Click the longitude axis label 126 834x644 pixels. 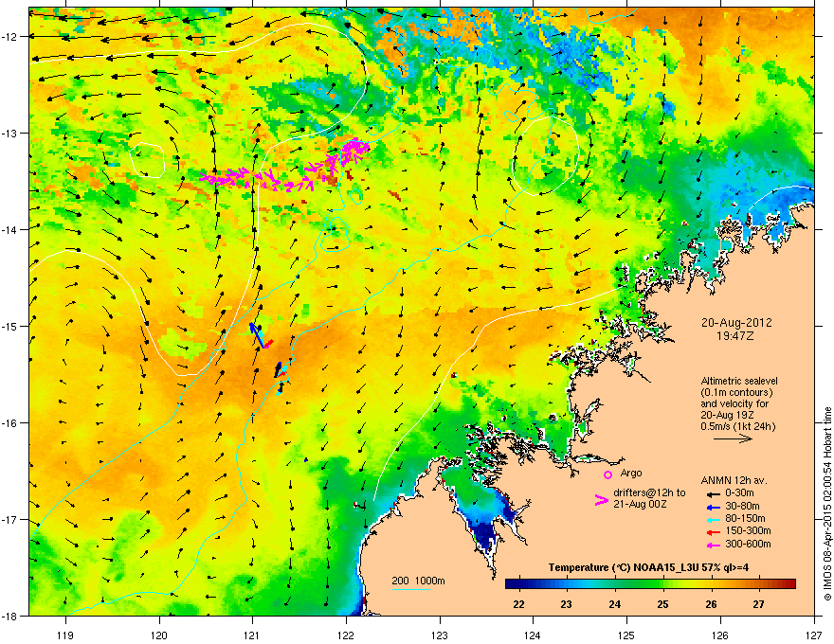[x=720, y=635]
